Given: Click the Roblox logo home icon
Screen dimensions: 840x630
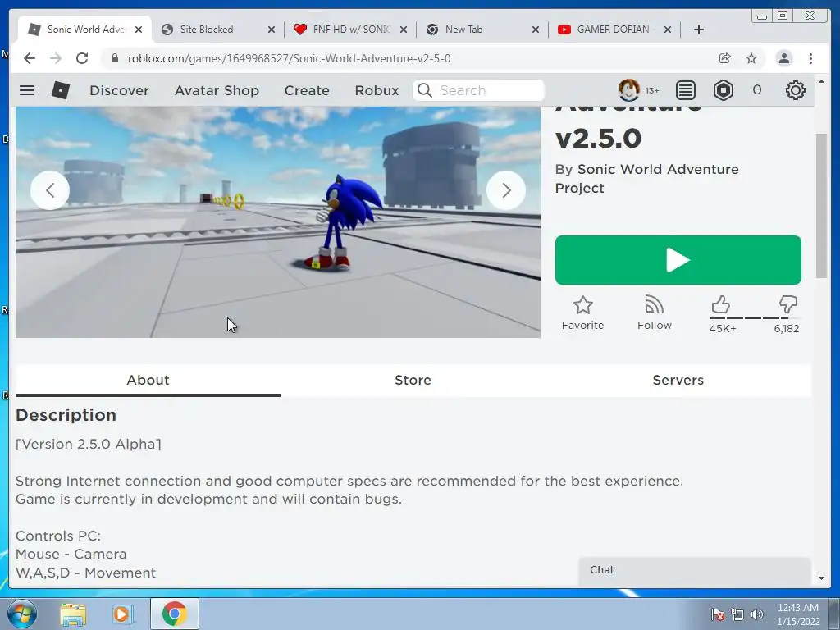Looking at the screenshot, I should point(61,90).
